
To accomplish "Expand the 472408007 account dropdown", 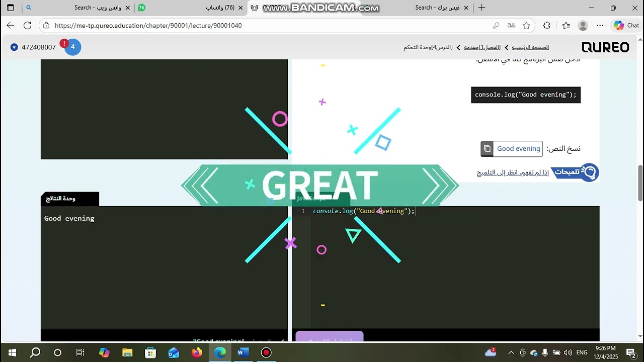I will tap(14, 47).
